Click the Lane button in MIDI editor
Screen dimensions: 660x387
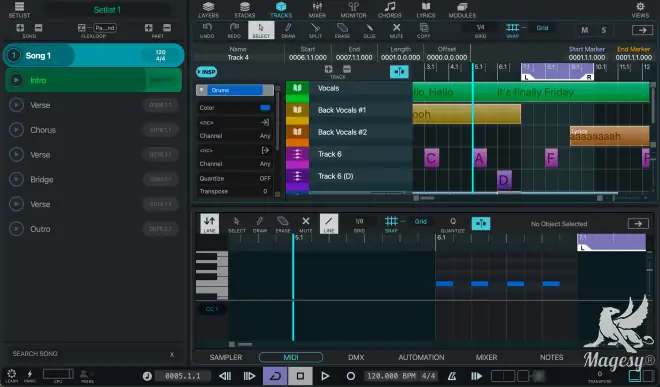210,224
